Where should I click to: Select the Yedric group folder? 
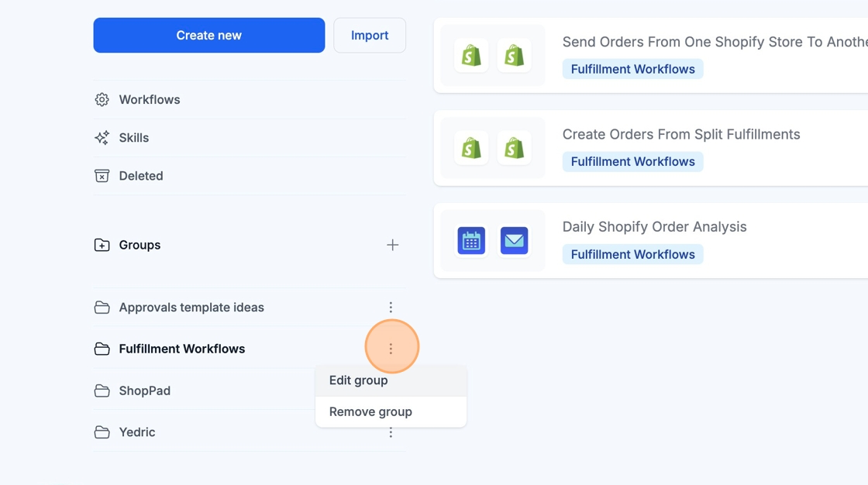coord(136,432)
